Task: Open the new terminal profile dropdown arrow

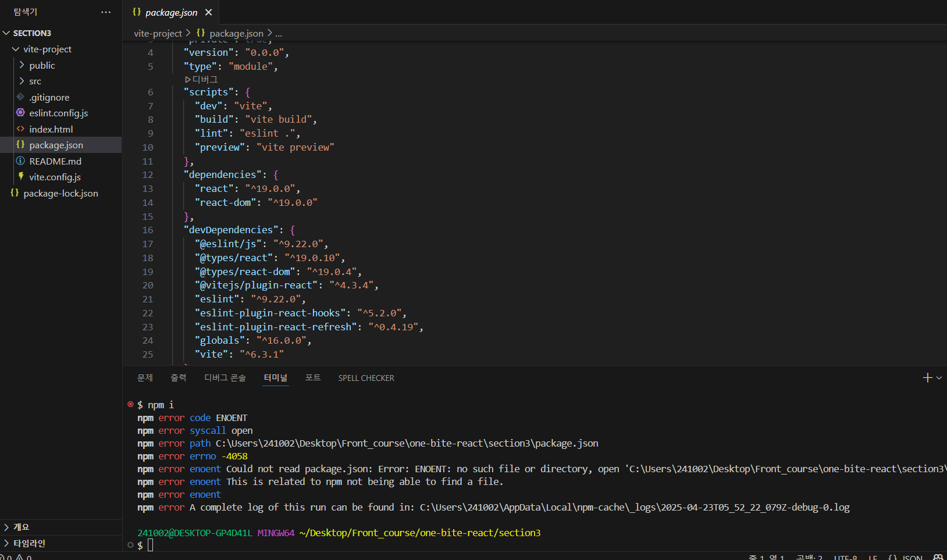Action: point(939,378)
